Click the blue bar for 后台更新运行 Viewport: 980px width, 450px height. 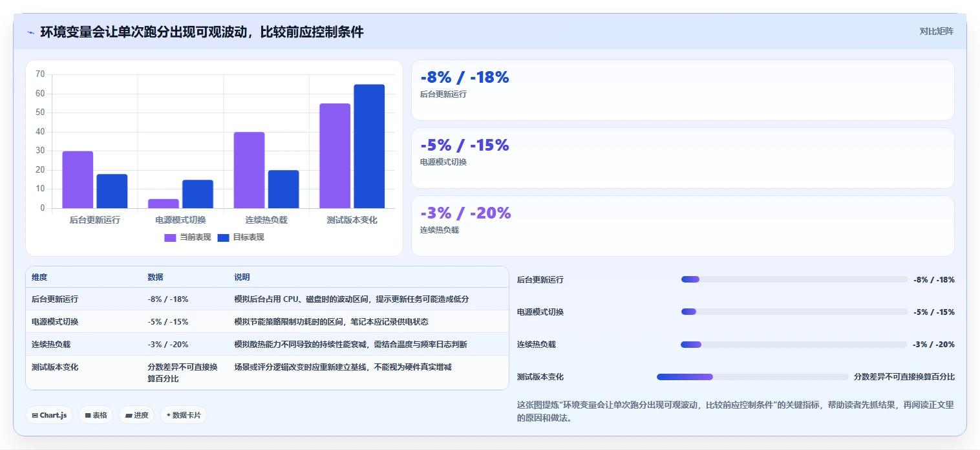tap(112, 191)
